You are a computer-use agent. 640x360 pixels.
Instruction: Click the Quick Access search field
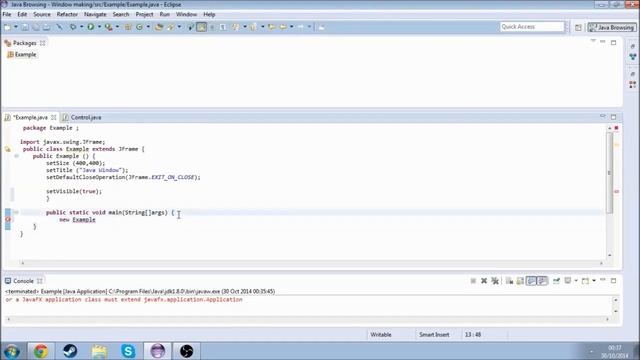coord(531,27)
